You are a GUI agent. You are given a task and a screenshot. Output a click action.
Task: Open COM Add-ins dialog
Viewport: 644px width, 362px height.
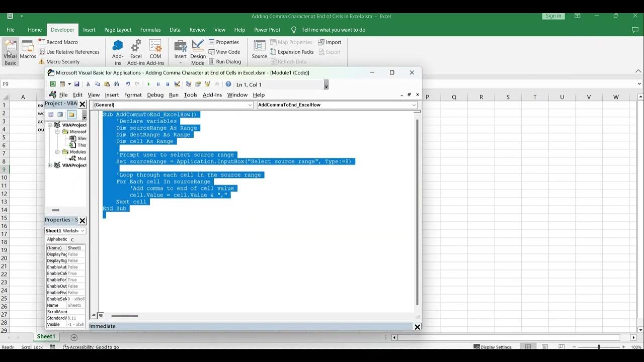[x=155, y=52]
